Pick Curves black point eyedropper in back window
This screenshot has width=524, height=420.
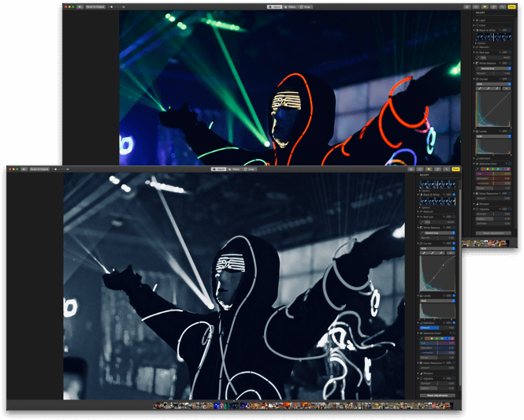pos(480,88)
